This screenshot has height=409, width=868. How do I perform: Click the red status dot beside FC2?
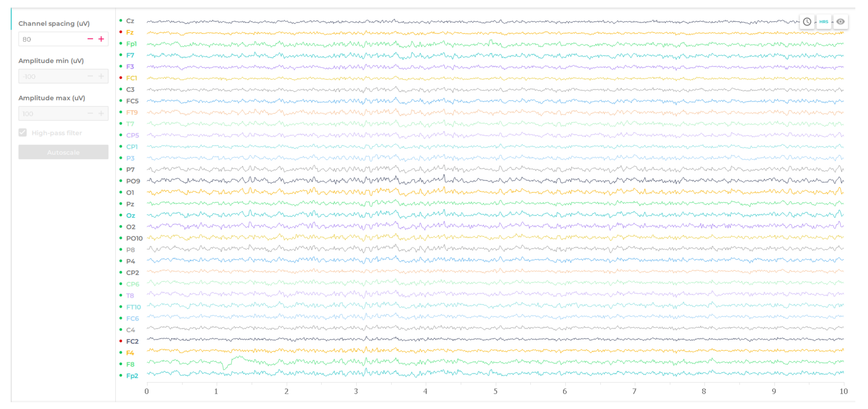121,341
